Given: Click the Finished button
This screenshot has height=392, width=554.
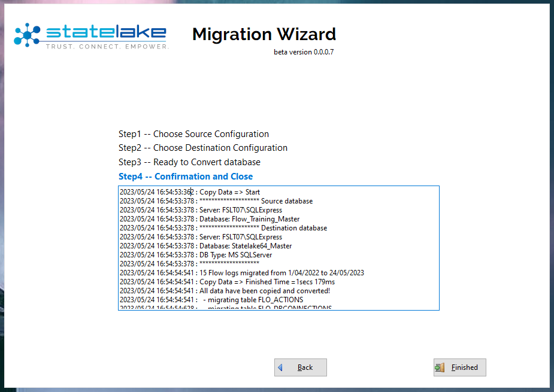Looking at the screenshot, I should click(459, 367).
